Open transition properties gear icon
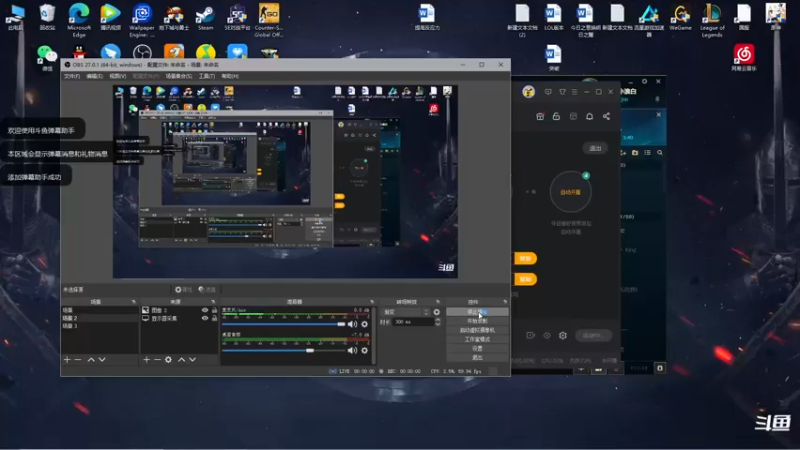 coord(437,312)
